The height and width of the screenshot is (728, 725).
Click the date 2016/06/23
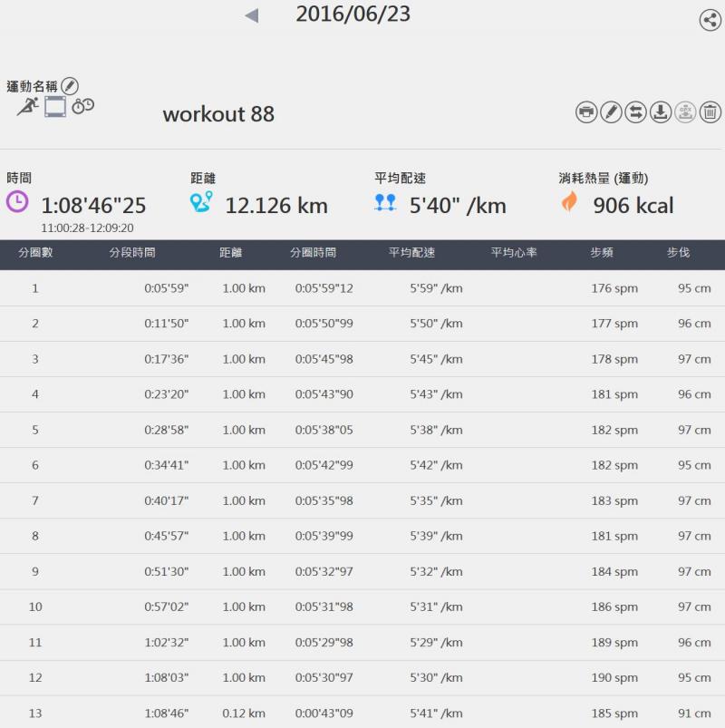point(353,14)
